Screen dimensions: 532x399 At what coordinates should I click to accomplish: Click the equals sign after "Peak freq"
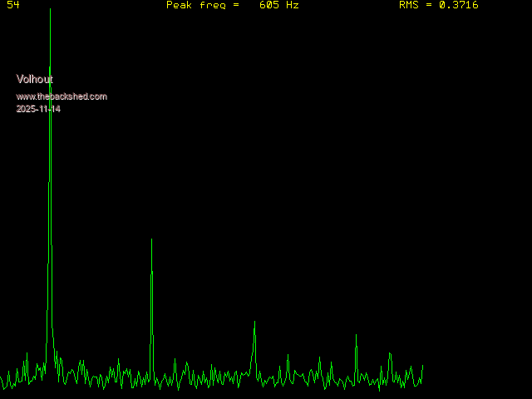point(236,5)
